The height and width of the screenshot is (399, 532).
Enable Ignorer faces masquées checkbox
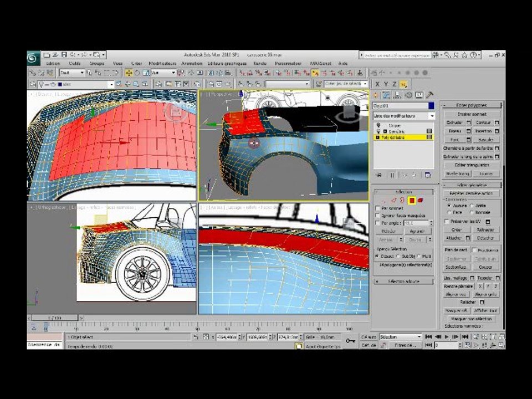coord(377,216)
